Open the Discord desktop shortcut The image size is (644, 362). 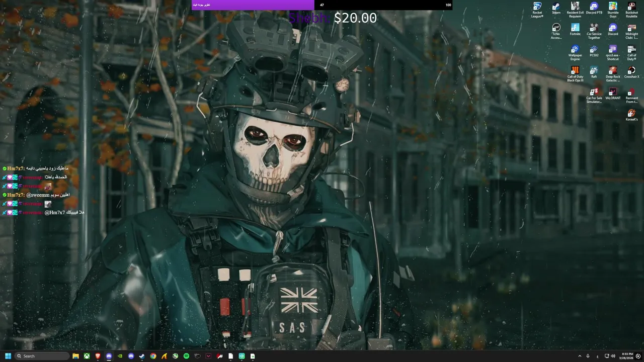[613, 30]
